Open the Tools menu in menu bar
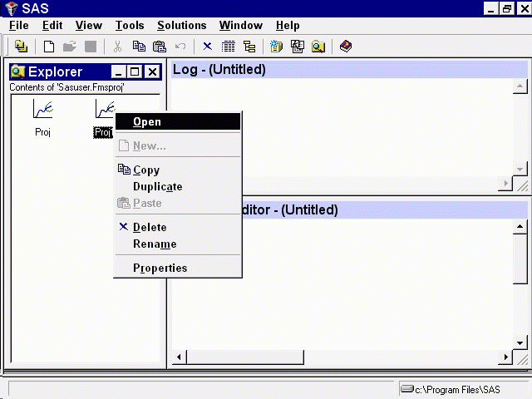The width and height of the screenshot is (532, 399). tap(129, 26)
